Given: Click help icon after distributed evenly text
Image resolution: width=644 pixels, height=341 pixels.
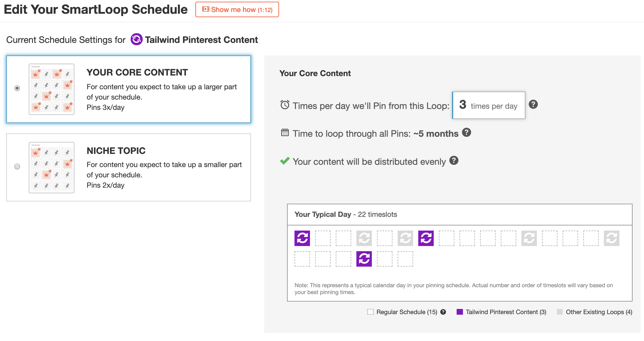Looking at the screenshot, I should [454, 160].
